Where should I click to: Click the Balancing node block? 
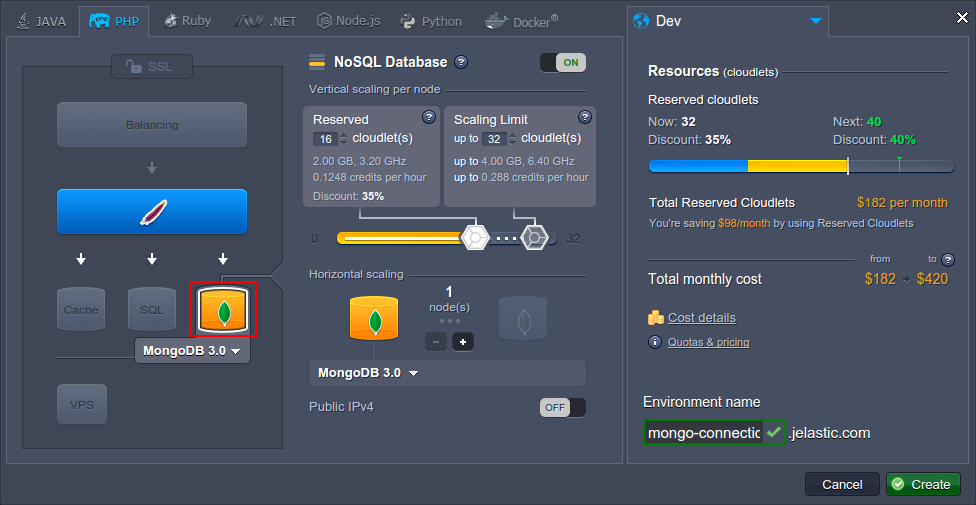152,125
